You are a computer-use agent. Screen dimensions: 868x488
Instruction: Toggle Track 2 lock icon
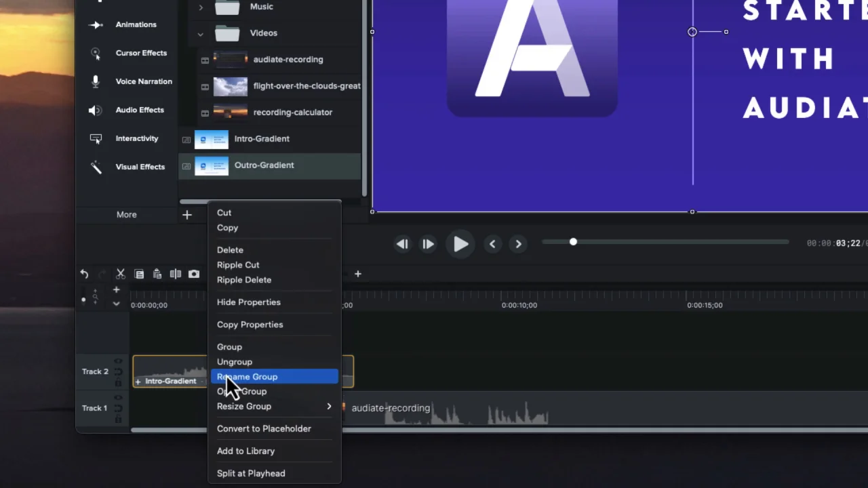(x=118, y=383)
